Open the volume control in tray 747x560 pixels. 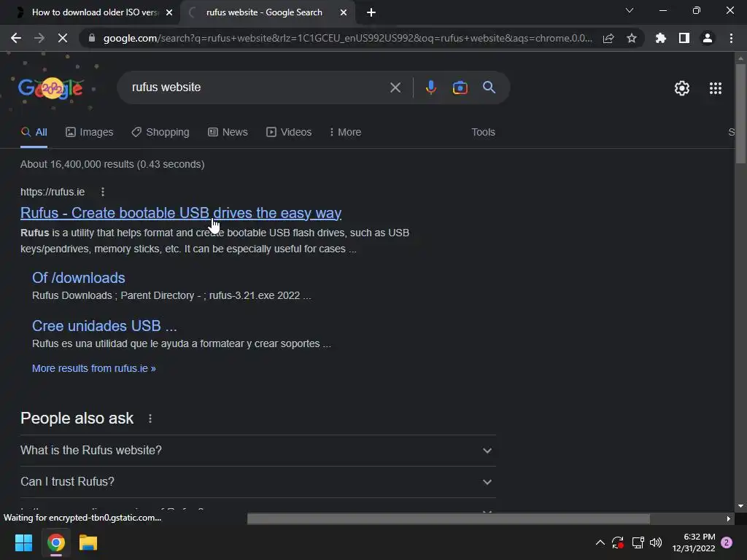(656, 542)
